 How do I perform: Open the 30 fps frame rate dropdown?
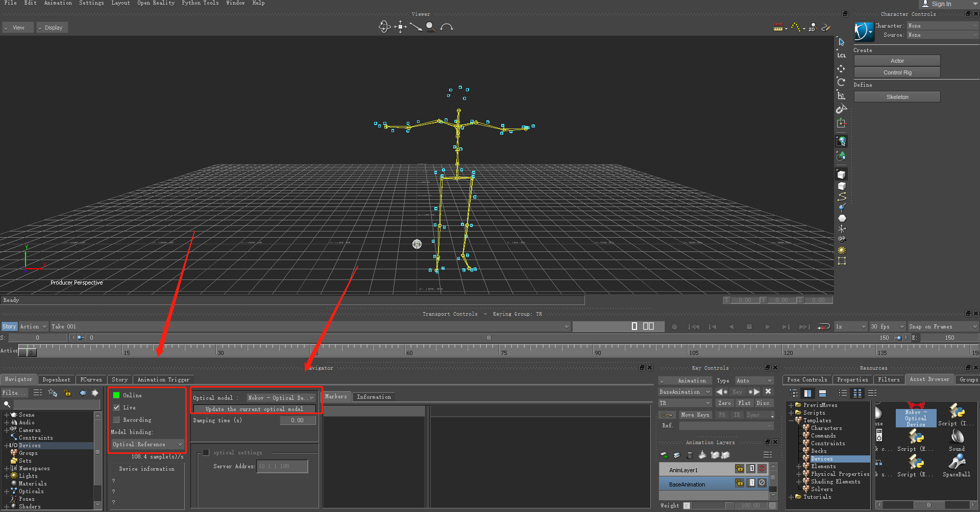(887, 326)
